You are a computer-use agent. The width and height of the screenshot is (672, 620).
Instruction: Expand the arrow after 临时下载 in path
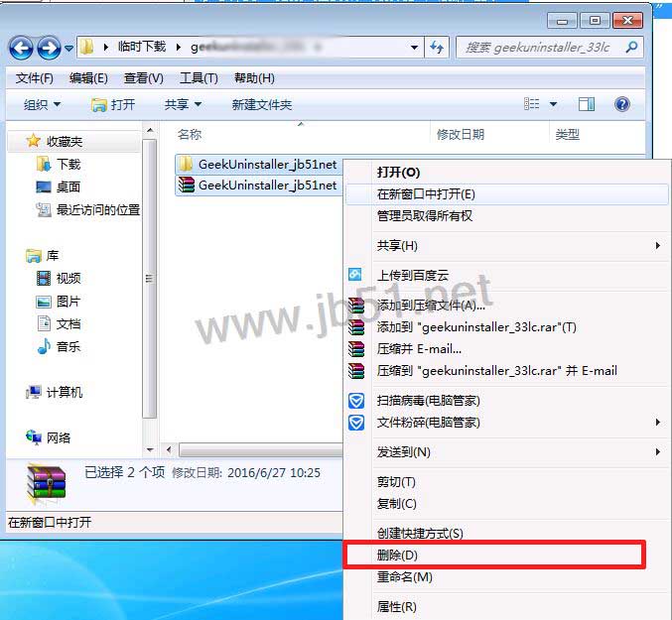click(179, 47)
